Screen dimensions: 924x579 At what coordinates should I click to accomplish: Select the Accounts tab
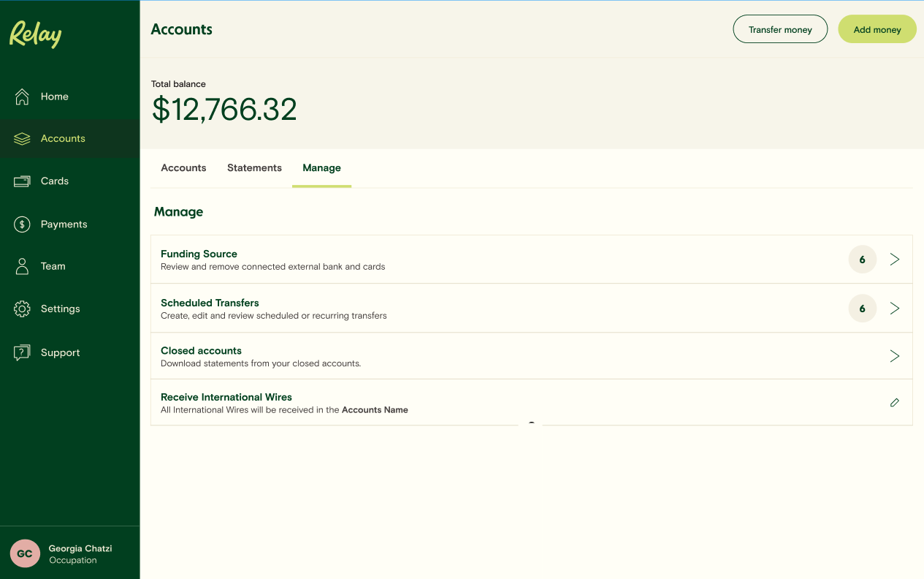point(183,167)
